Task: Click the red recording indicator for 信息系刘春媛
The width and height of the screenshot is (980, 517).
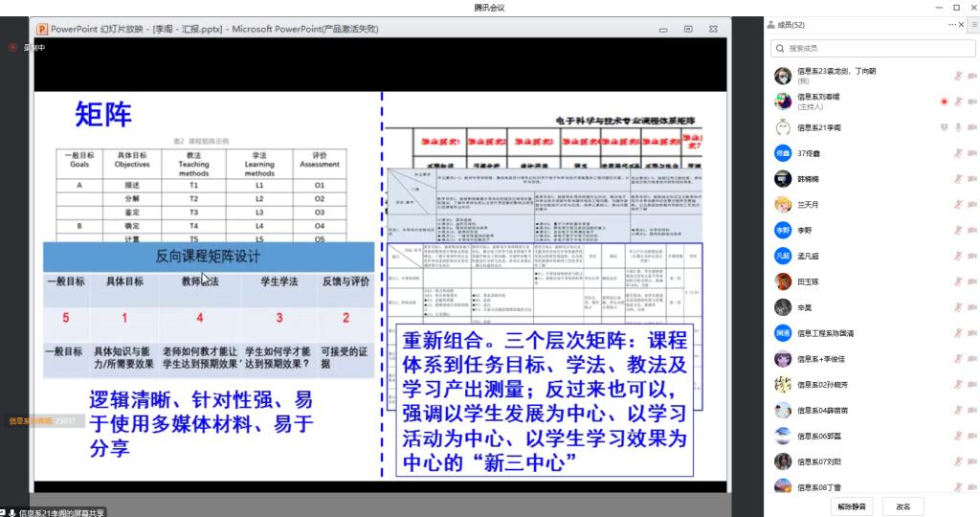Action: click(x=945, y=101)
